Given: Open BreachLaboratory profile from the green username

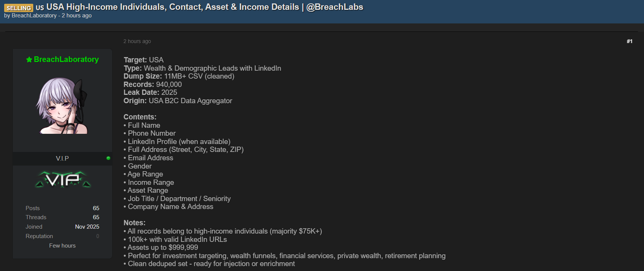Looking at the screenshot, I should (x=66, y=59).
